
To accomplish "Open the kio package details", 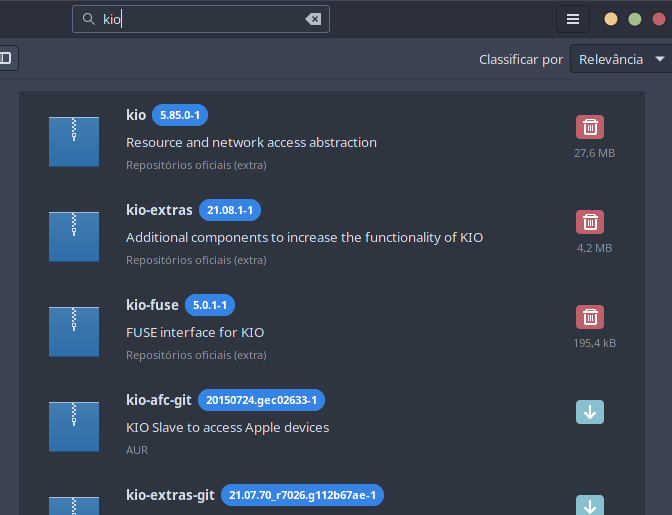I will 332,140.
